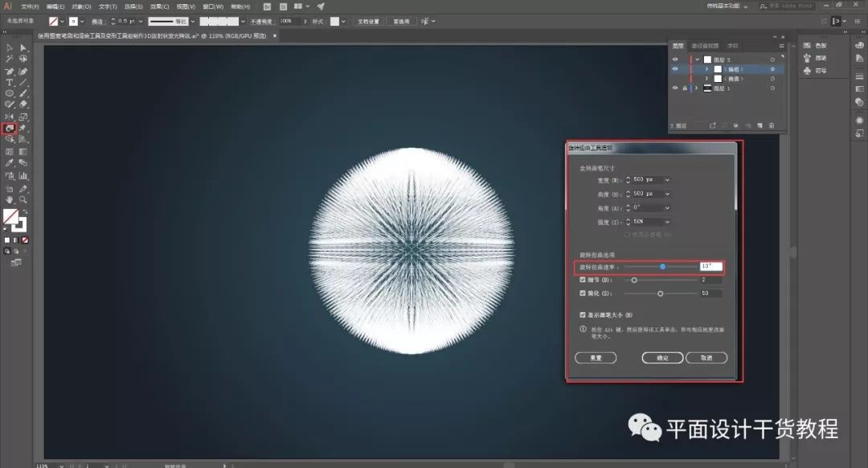Expand the 图层 1 layer tree
Image resolution: width=868 pixels, height=468 pixels.
point(696,88)
